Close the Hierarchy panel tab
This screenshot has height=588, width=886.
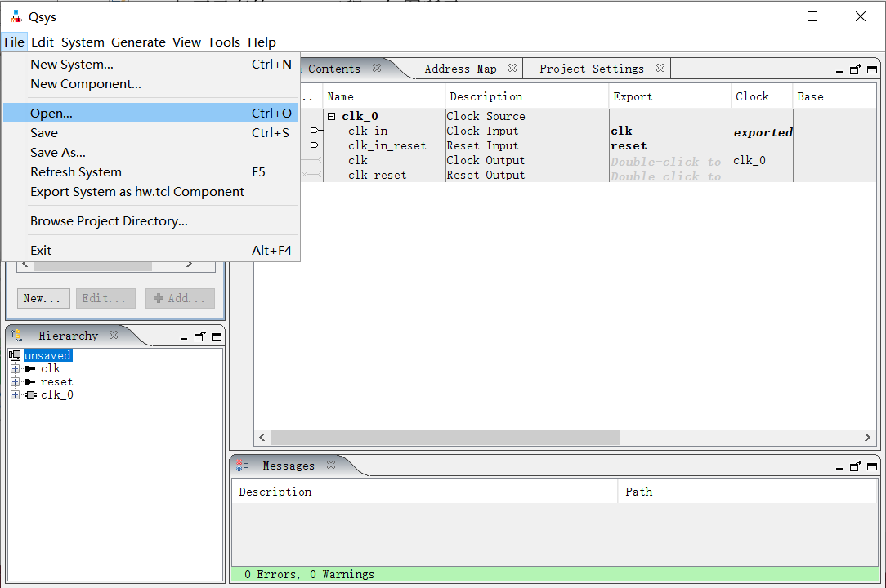[x=114, y=335]
